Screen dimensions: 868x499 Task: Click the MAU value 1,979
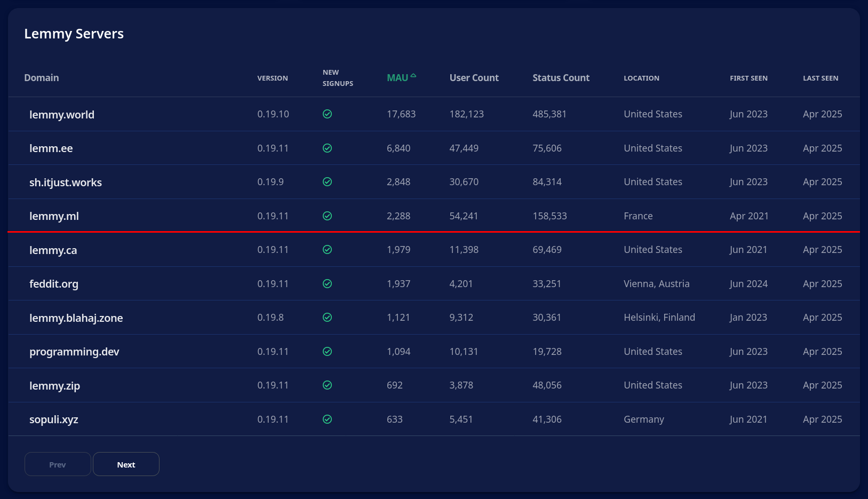pos(399,250)
